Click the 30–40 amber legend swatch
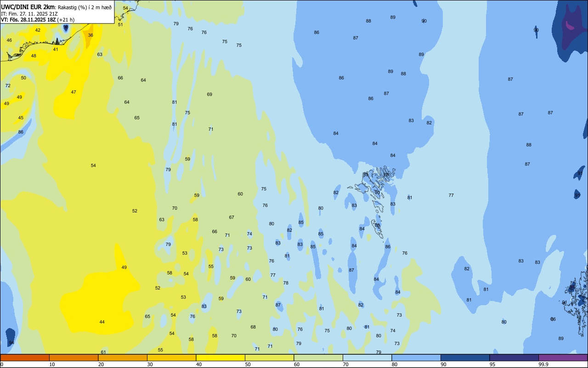Image resolution: width=588 pixels, height=368 pixels. (171, 357)
